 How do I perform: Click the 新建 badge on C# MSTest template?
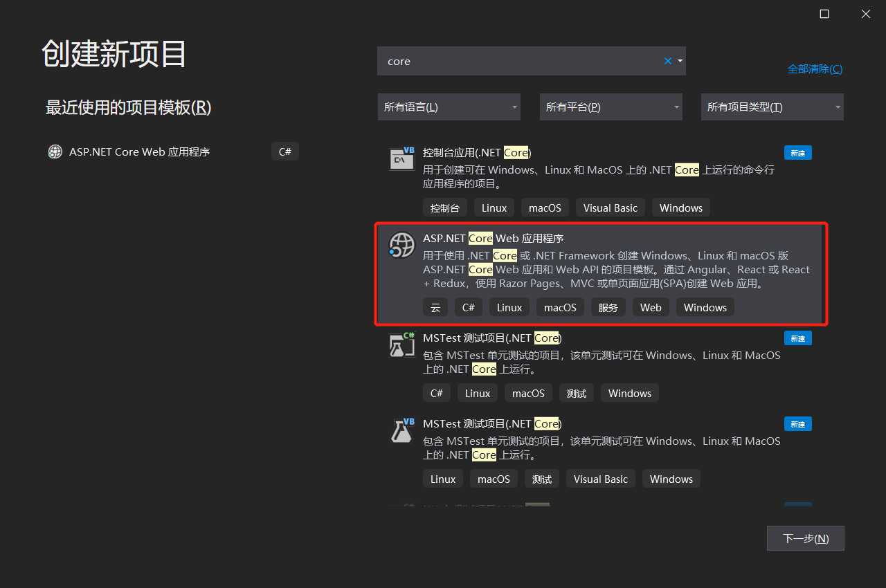click(x=798, y=338)
